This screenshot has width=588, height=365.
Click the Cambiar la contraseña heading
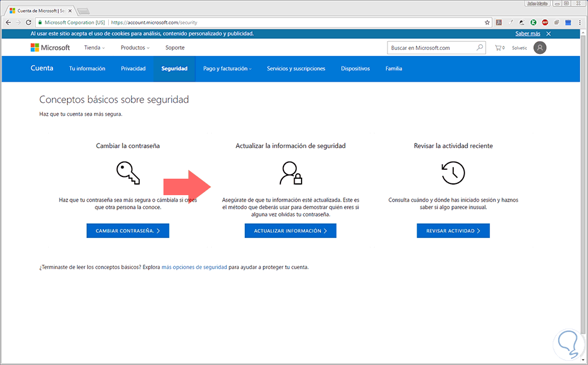128,146
